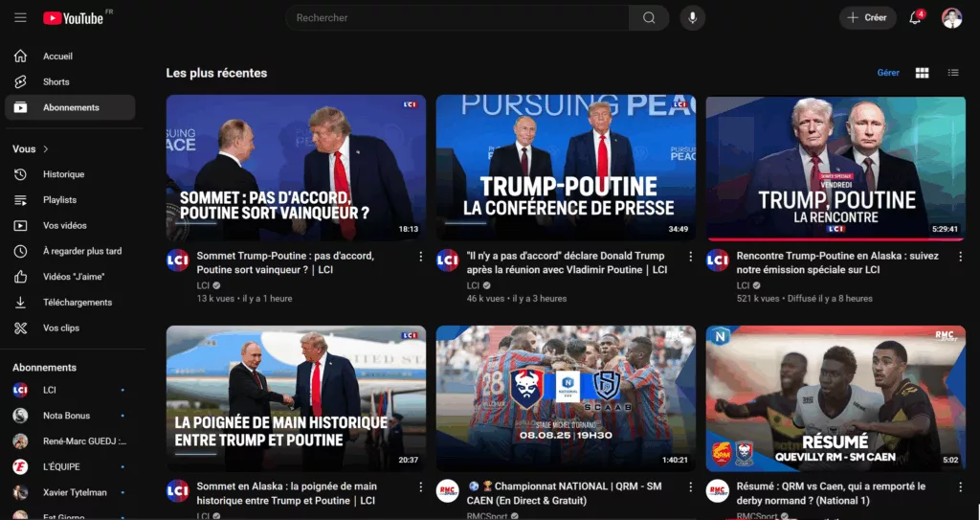Play the QRM vs SM Caen match thumbnail
980x520 pixels.
point(566,398)
